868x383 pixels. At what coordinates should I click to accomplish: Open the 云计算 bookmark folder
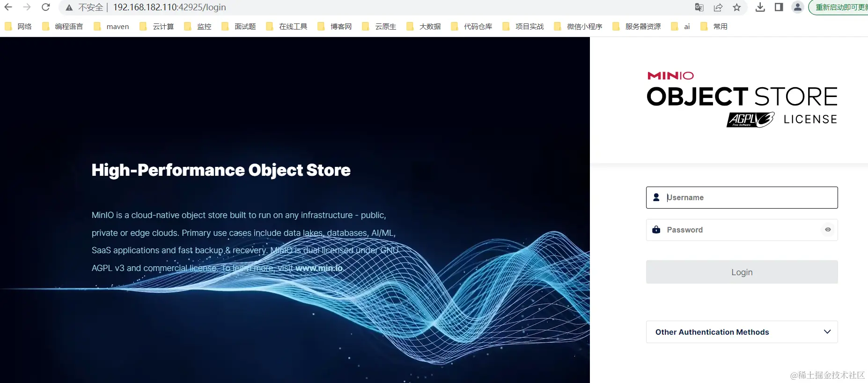tap(157, 26)
